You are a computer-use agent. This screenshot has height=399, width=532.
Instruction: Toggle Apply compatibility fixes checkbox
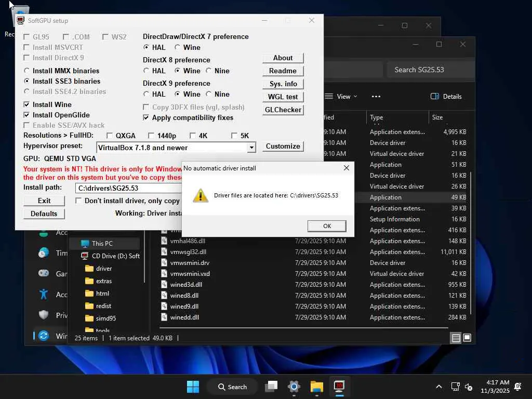[146, 118]
